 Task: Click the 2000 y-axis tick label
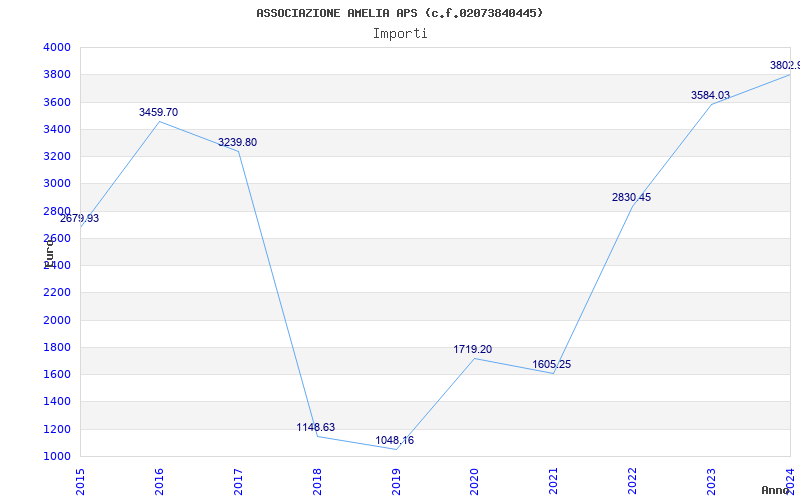tap(56, 320)
